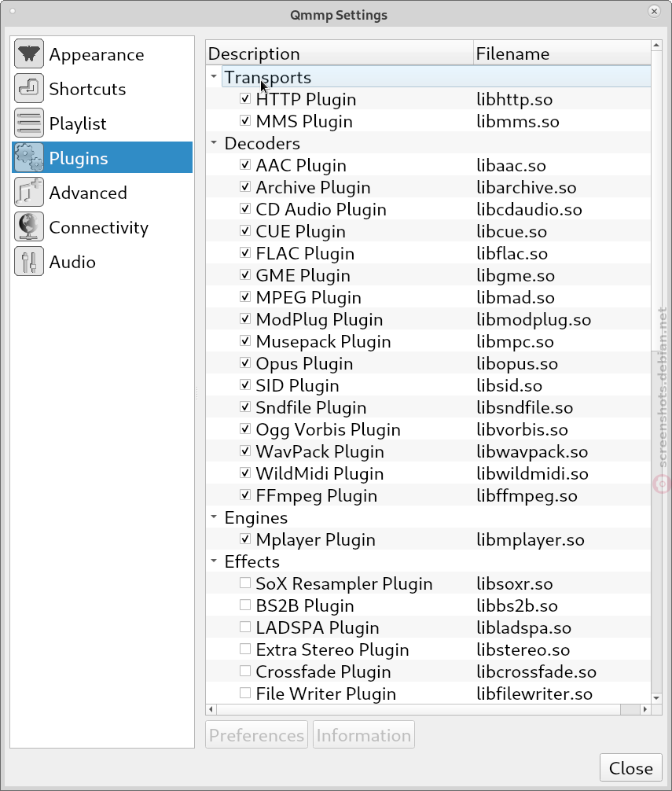Toggle the Ogg Vorbis Plugin checkbox
This screenshot has width=672, height=791.
tap(245, 429)
